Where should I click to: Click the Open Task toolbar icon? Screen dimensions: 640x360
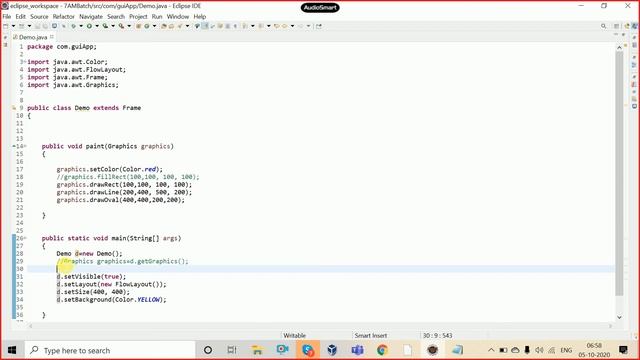pyautogui.click(x=171, y=26)
